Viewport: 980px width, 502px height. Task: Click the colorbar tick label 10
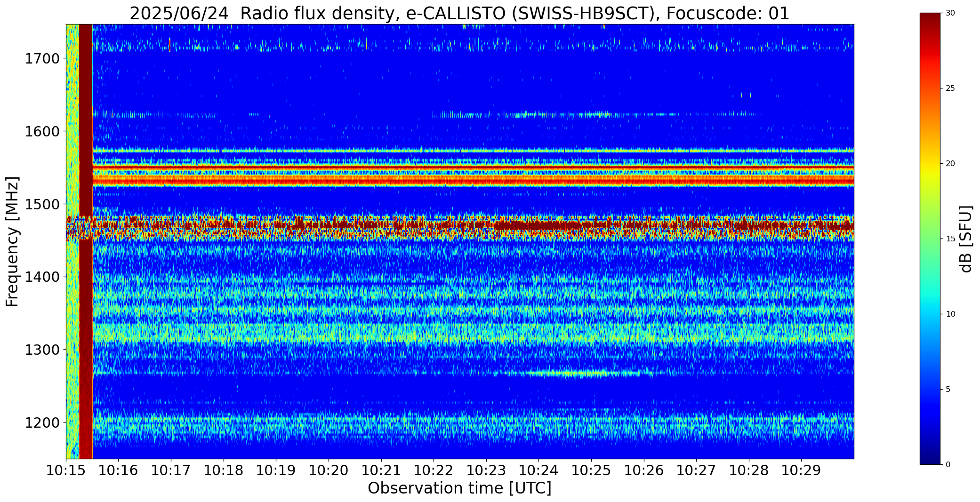(950, 314)
